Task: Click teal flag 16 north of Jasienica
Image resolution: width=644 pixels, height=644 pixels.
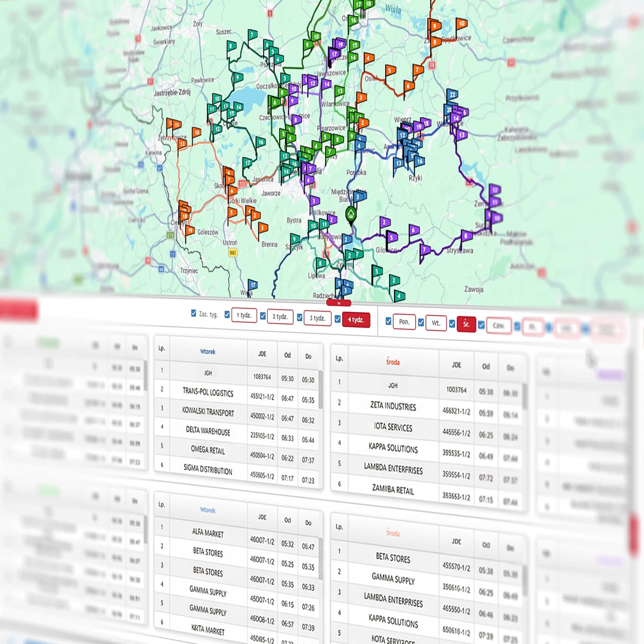Action: (260, 142)
